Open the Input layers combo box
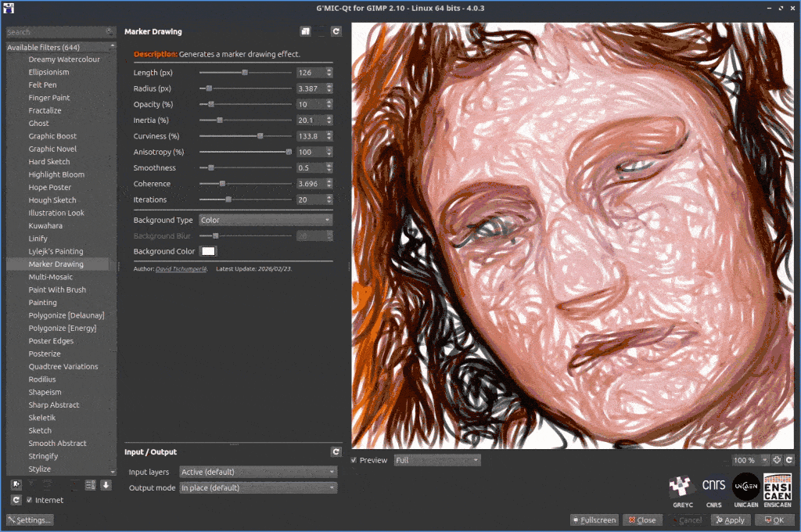Screen dimensions: 801x532 [258, 472]
